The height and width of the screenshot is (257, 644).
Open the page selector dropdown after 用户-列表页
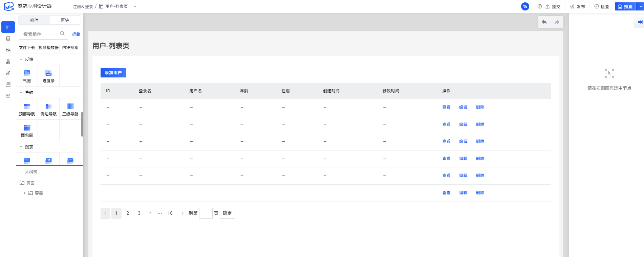pos(135,6)
